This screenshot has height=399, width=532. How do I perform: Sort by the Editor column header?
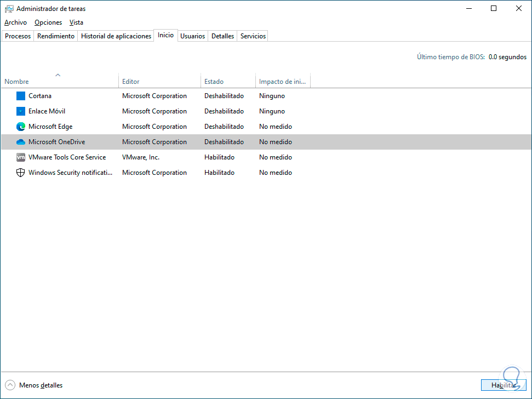159,82
